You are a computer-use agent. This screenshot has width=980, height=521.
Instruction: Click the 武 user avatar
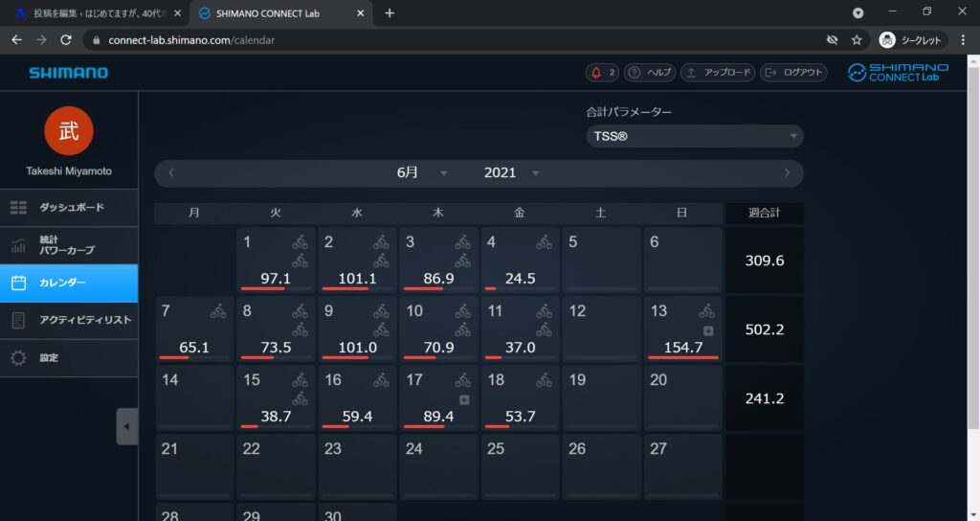(x=69, y=130)
